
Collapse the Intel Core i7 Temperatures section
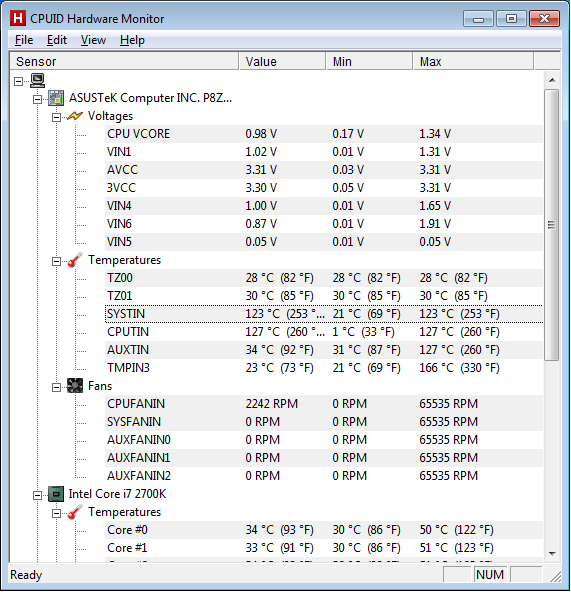point(56,513)
